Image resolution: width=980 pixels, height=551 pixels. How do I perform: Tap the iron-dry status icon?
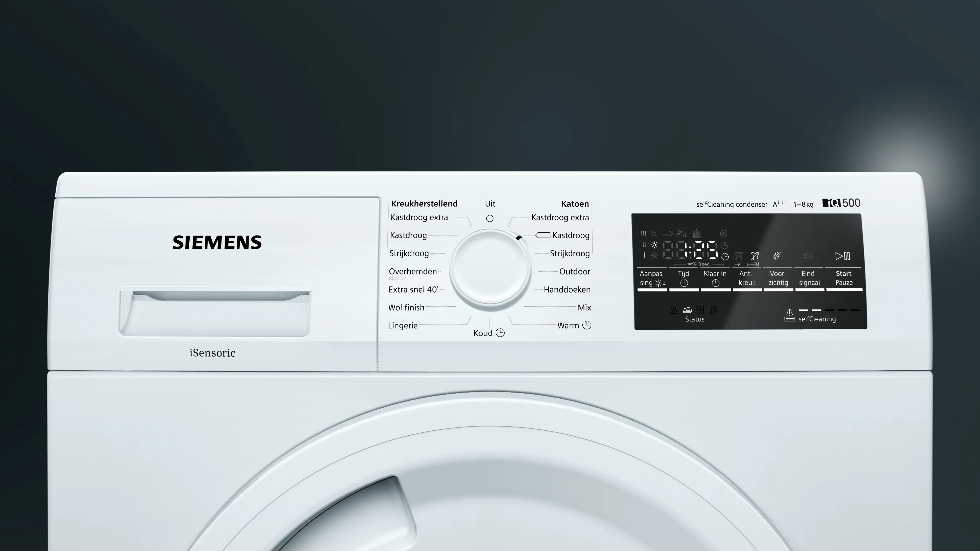tap(687, 310)
